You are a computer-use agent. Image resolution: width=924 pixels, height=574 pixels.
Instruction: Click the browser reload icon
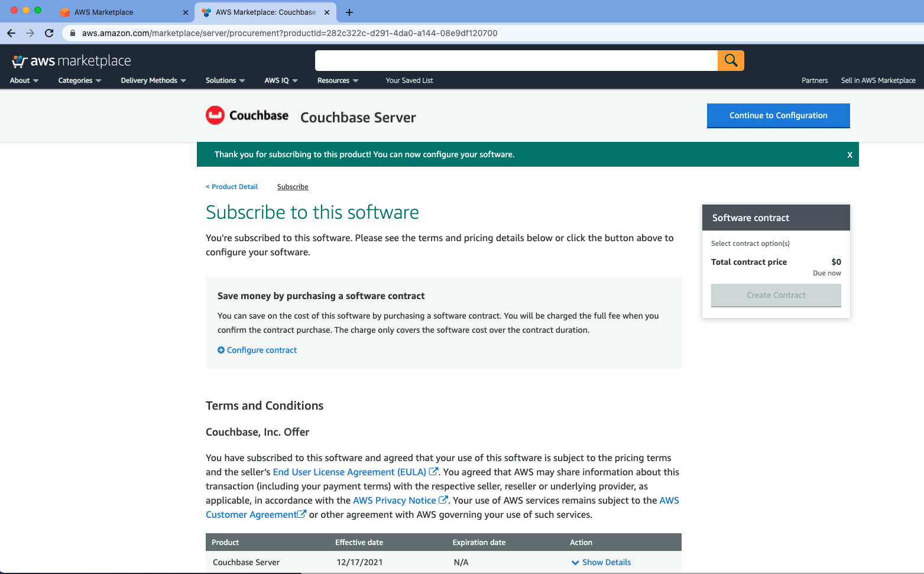tap(50, 33)
